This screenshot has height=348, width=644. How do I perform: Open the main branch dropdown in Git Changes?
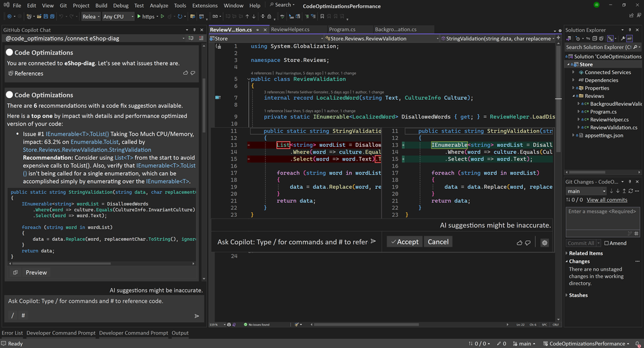pos(586,191)
